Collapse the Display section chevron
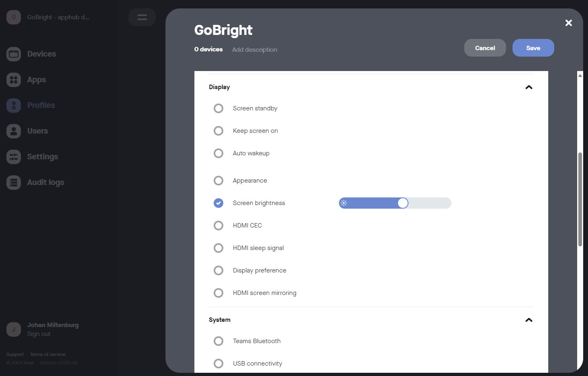The height and width of the screenshot is (376, 588). point(529,87)
